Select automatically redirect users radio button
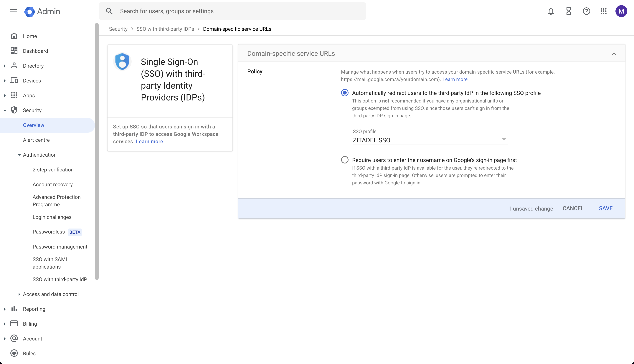This screenshot has height=364, width=634. click(x=344, y=93)
